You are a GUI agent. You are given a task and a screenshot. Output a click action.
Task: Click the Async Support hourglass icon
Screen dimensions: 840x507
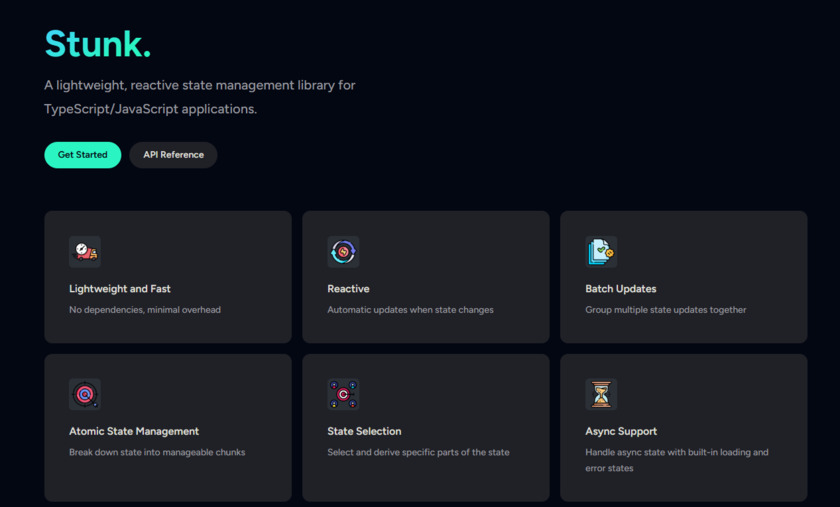pyautogui.click(x=601, y=394)
